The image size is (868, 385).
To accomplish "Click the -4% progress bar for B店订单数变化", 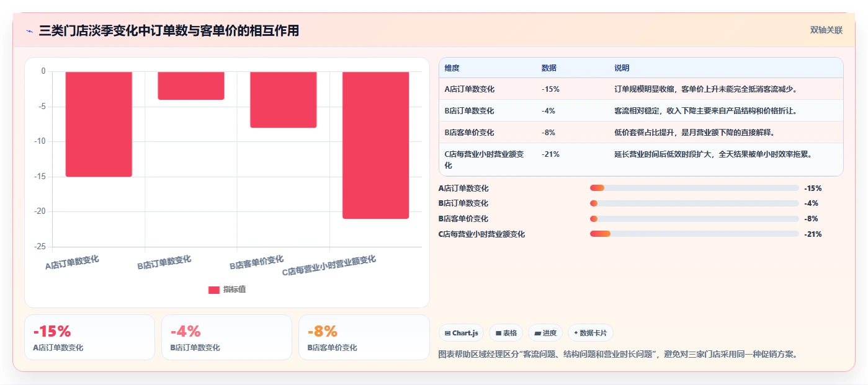I will point(694,203).
